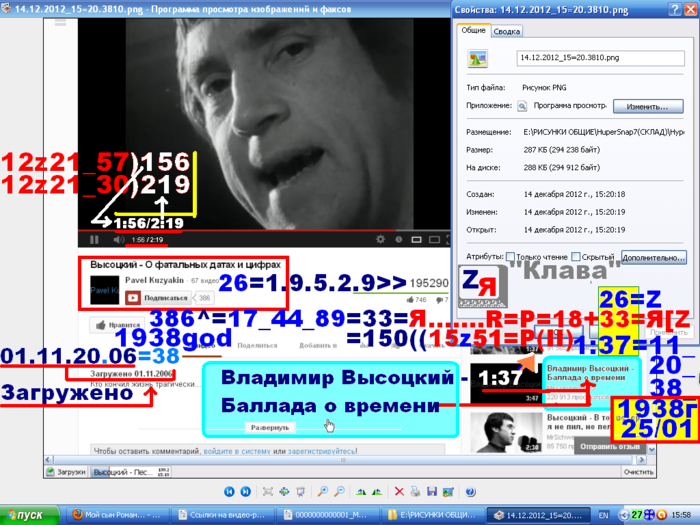
Task: Open the пуск Start menu
Action: click(x=29, y=515)
